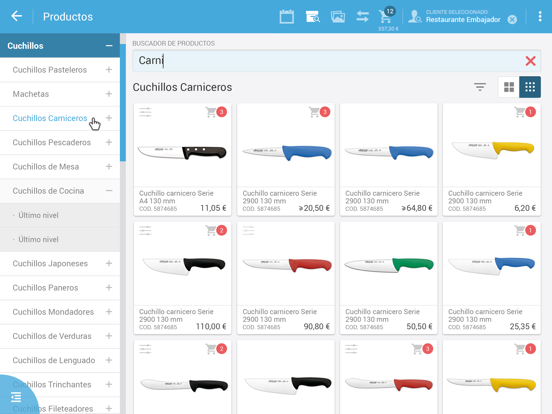Expand Cuchillos Carniceros with plus icon
552x414 pixels.
(x=109, y=118)
